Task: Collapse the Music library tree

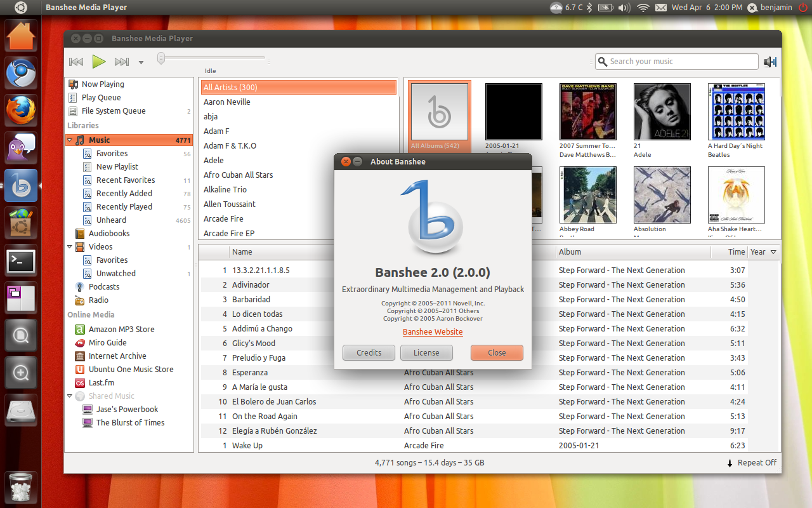Action: click(x=70, y=140)
